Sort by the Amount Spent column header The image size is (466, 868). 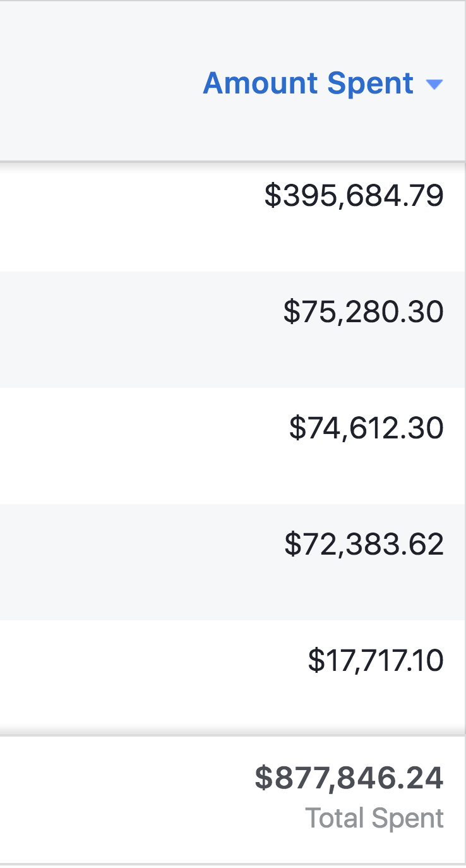(x=308, y=83)
